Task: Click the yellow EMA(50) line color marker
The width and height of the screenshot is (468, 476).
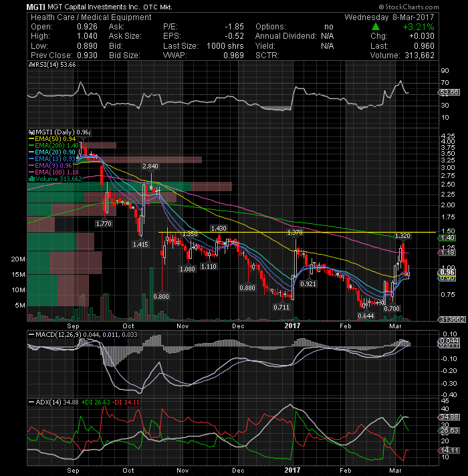Action: click(31, 139)
